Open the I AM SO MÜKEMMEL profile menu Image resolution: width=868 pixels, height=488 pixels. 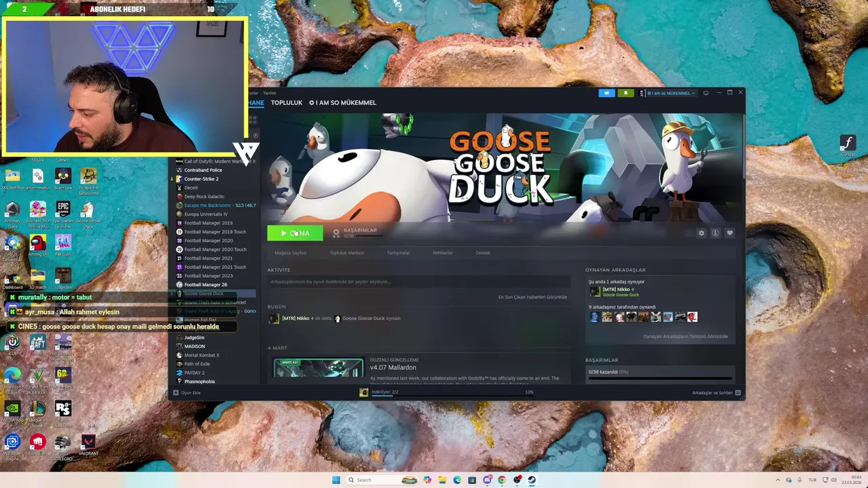342,102
